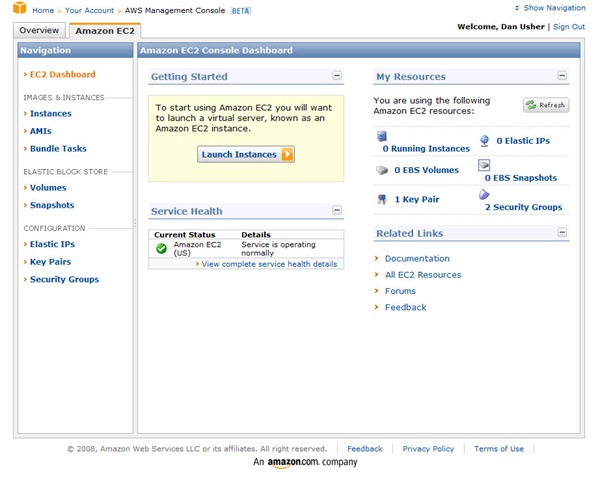Switch to the Overview tab
Image resolution: width=598 pixels, height=480 pixels.
click(39, 31)
